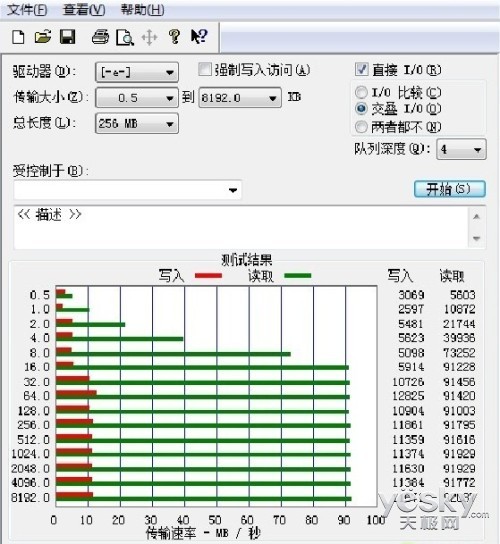The width and height of the screenshot is (500, 544).
Task: Click the move arrows toolbar icon
Action: pos(150,37)
